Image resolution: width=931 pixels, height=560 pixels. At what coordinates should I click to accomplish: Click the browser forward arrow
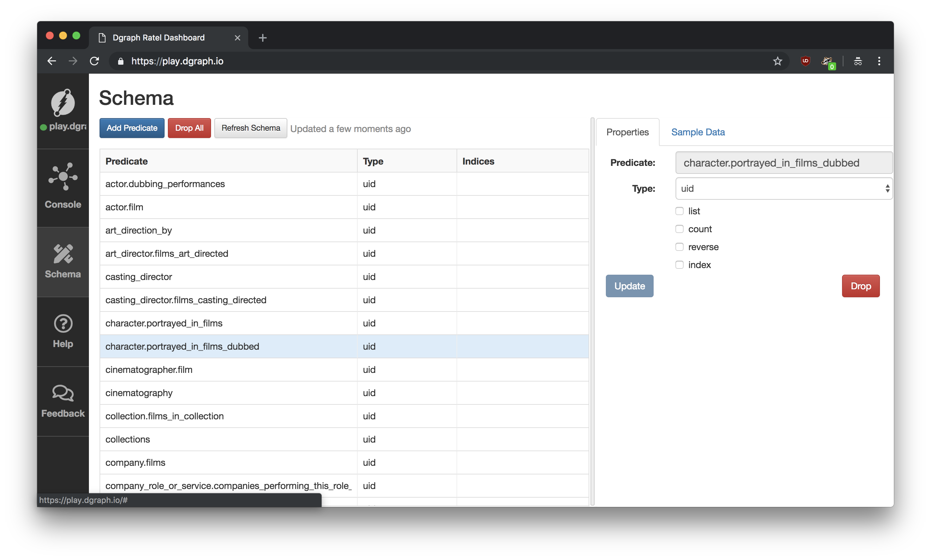pyautogui.click(x=72, y=61)
